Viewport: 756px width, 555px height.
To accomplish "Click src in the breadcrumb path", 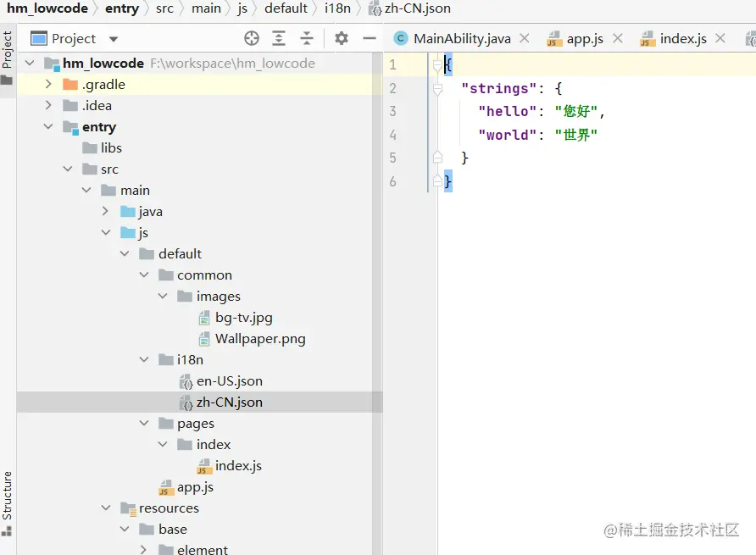I will 164,8.
